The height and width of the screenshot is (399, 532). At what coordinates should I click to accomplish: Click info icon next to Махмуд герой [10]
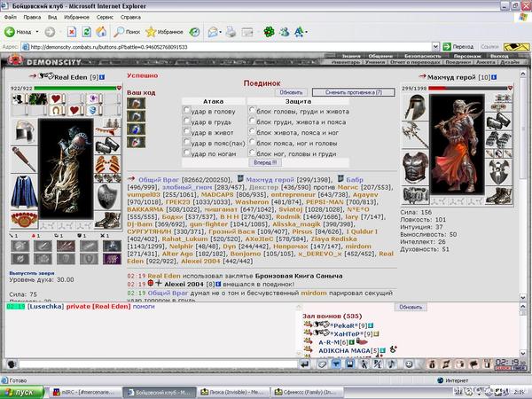(494, 77)
